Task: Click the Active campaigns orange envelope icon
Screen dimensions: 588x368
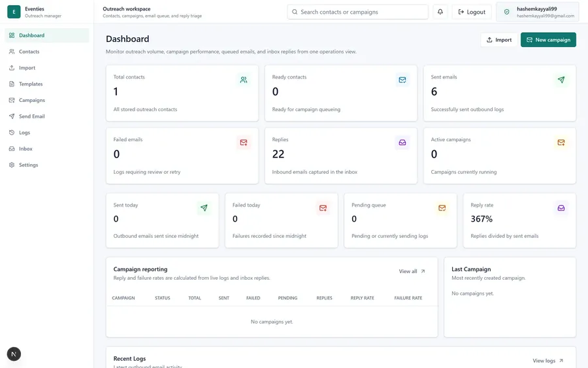Action: pos(561,142)
